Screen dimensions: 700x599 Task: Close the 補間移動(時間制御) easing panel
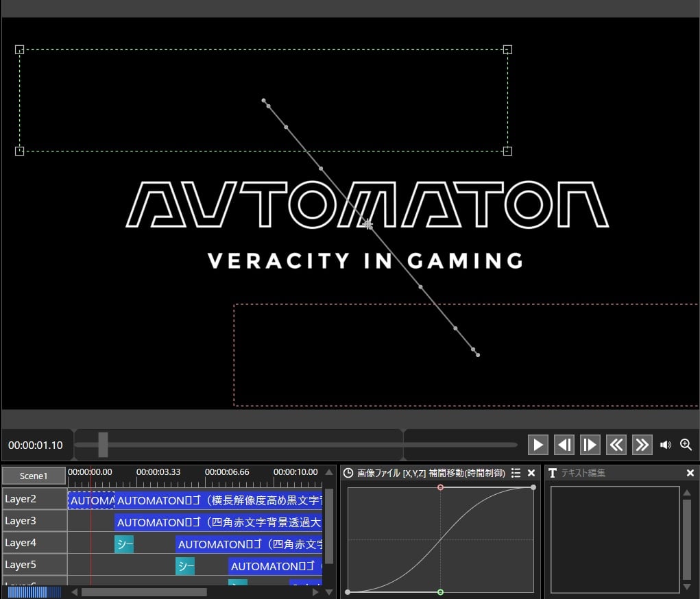click(531, 473)
